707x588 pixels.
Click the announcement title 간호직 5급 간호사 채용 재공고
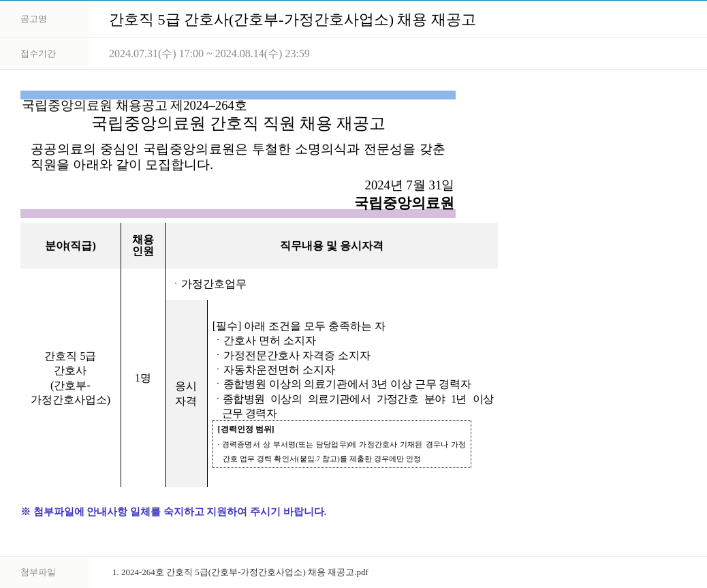coord(292,20)
